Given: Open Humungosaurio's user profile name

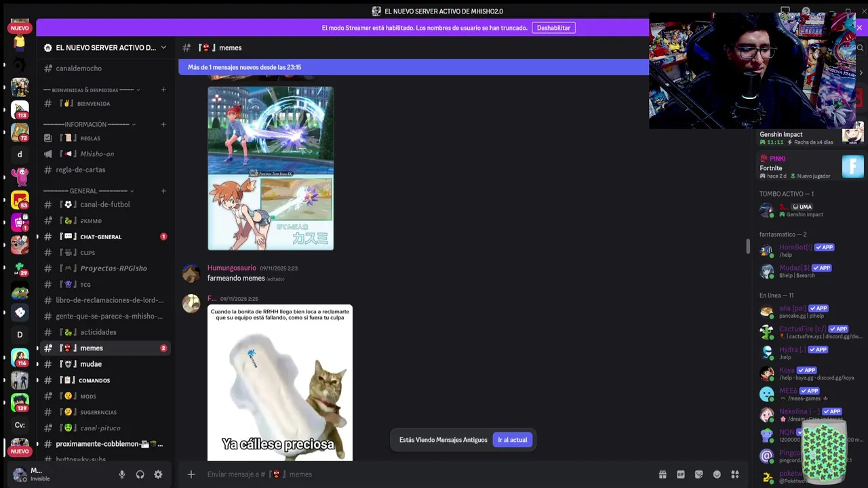Looking at the screenshot, I should [232, 268].
